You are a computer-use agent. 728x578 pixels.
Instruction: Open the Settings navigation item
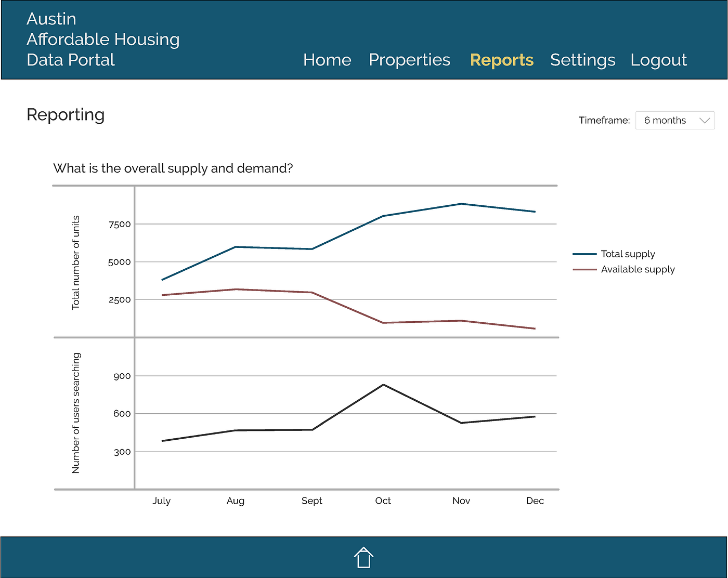click(x=582, y=60)
